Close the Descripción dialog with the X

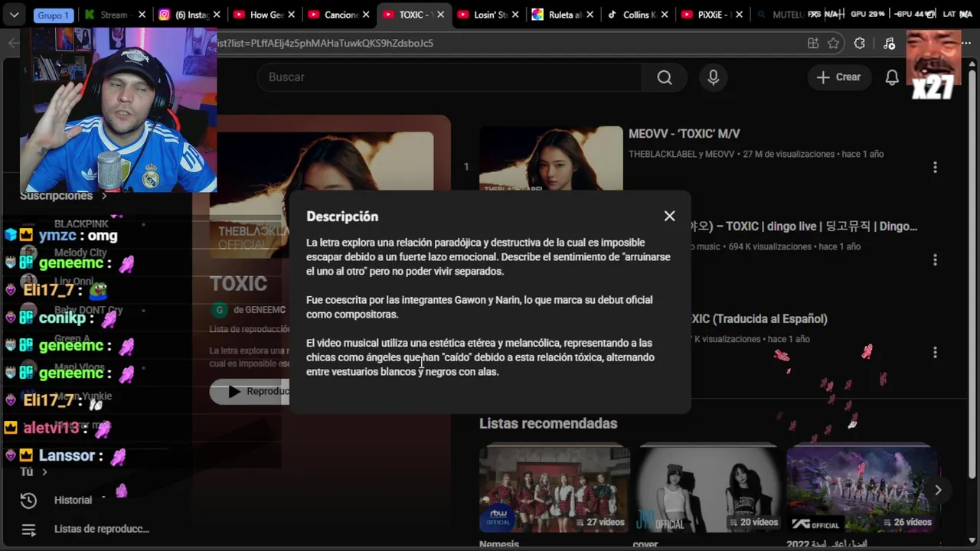670,216
